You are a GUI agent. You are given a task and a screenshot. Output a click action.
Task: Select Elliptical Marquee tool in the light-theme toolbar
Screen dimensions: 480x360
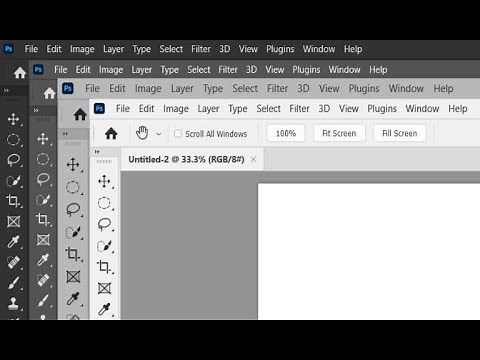(104, 203)
